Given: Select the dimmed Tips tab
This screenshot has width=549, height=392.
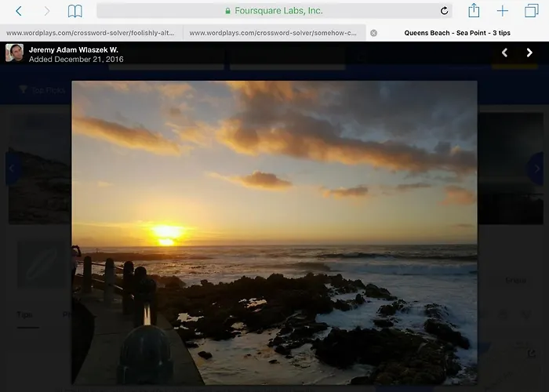Looking at the screenshot, I should pyautogui.click(x=24, y=314).
